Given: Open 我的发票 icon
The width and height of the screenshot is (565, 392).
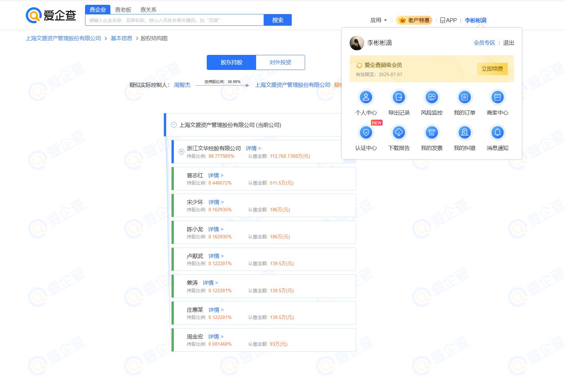Looking at the screenshot, I should 432,132.
